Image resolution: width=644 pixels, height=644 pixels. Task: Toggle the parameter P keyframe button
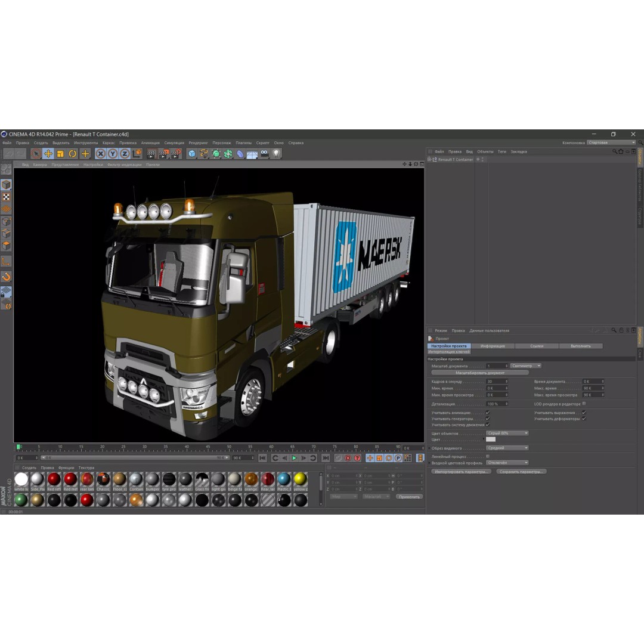click(398, 458)
